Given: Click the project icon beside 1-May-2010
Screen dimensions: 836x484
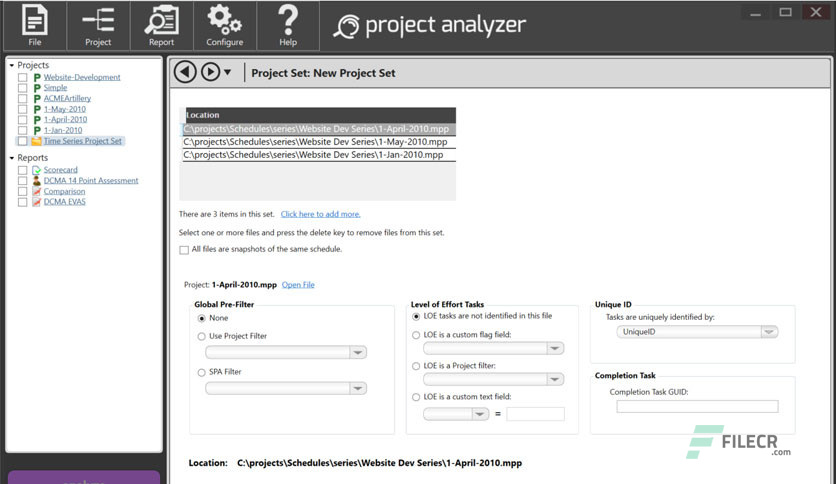Looking at the screenshot, I should click(x=37, y=109).
